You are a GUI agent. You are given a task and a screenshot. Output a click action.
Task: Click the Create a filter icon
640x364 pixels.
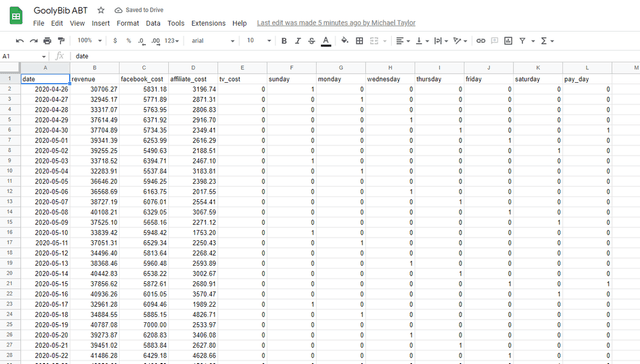pos(522,41)
